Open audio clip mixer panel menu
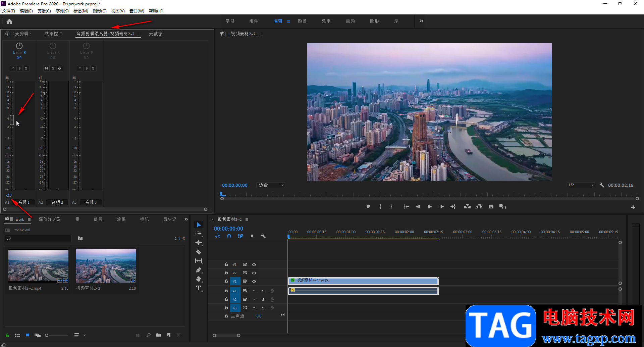 [x=140, y=34]
